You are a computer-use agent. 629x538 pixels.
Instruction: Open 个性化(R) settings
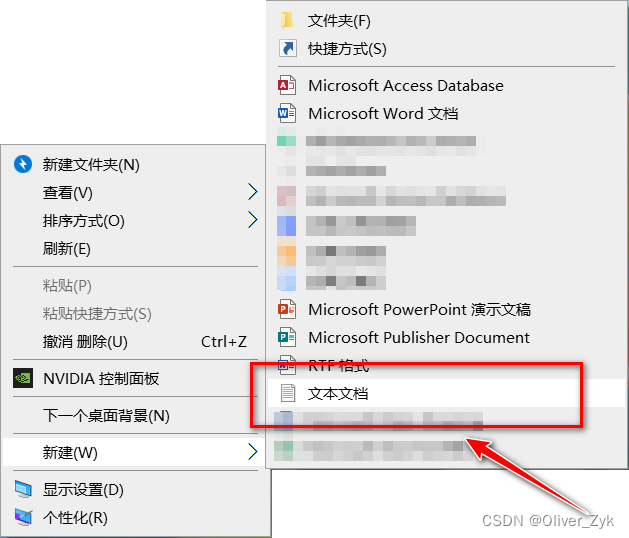tap(134, 518)
